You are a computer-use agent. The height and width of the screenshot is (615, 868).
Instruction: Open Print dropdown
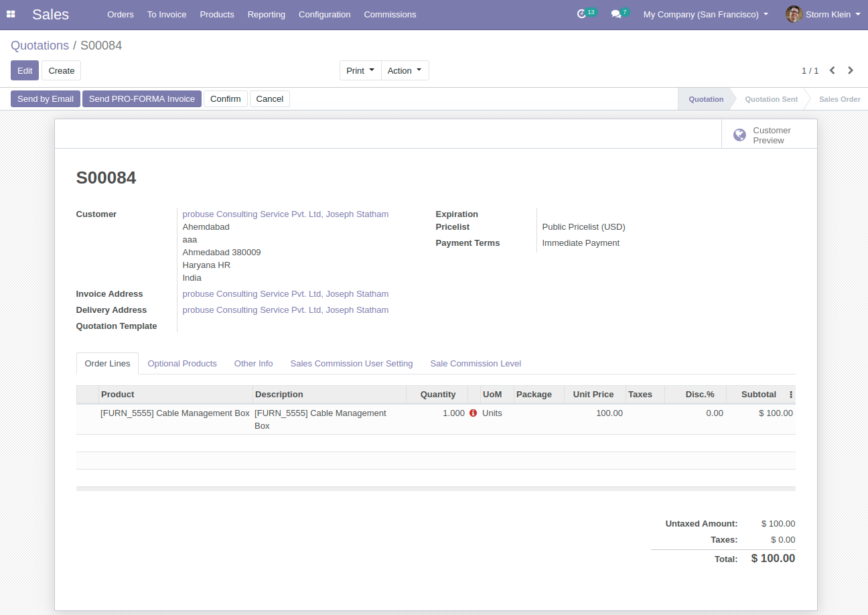(x=360, y=70)
